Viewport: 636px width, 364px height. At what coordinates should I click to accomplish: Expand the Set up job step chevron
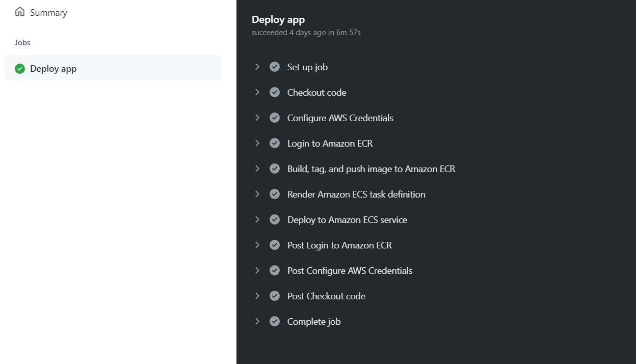coord(257,67)
